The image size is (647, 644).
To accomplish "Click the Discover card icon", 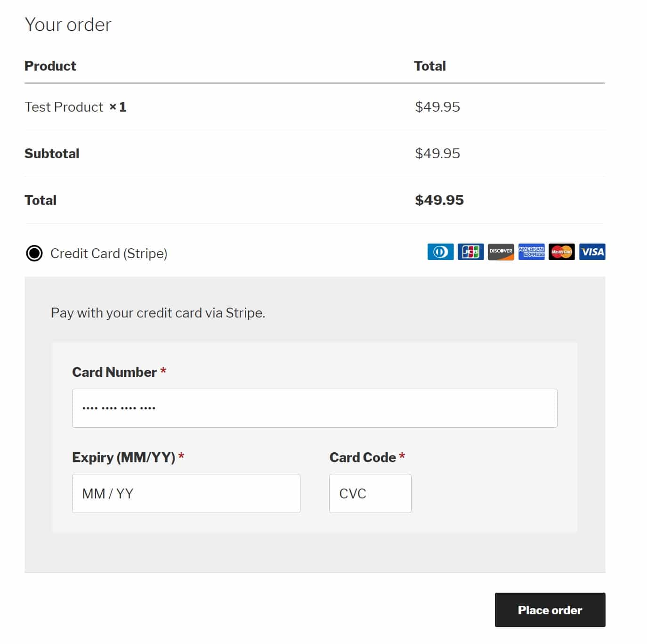I will click(501, 252).
